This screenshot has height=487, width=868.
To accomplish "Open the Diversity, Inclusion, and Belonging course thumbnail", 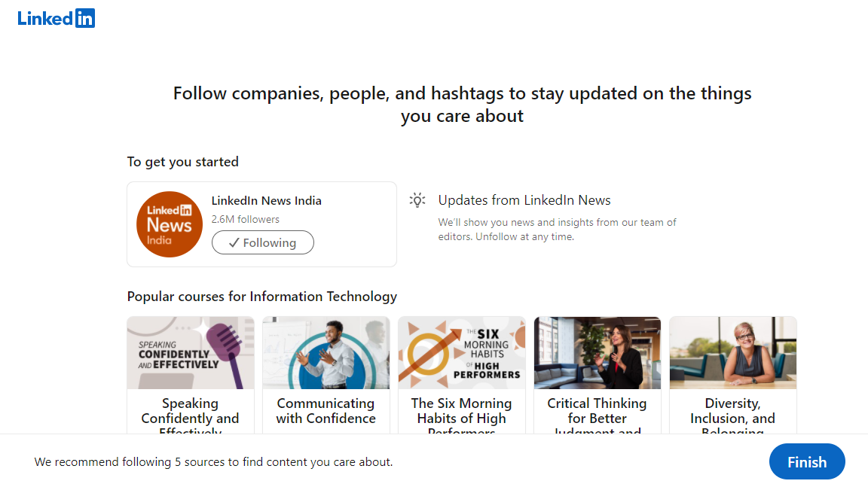I will [732, 352].
